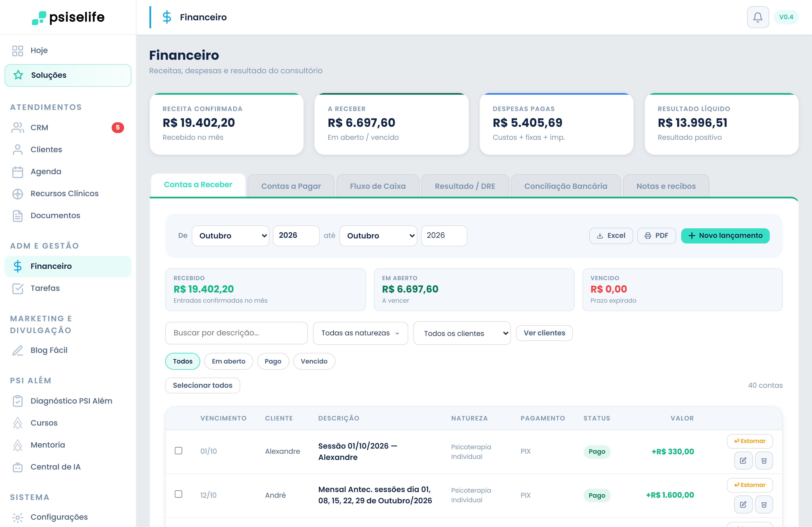
Task: Click the Blog Fácil pencil icon
Action: 18,350
